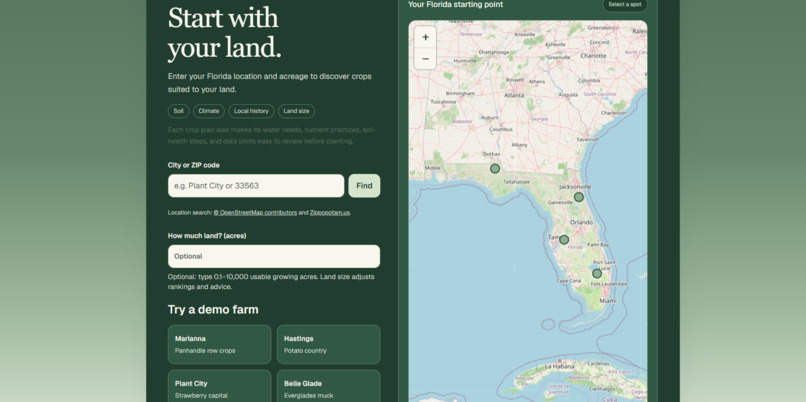Click the Find button
Viewport: 806px width, 402px height.
coord(364,186)
